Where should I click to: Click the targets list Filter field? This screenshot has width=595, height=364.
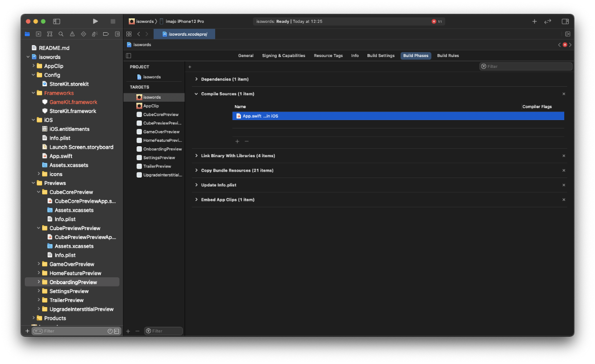164,331
